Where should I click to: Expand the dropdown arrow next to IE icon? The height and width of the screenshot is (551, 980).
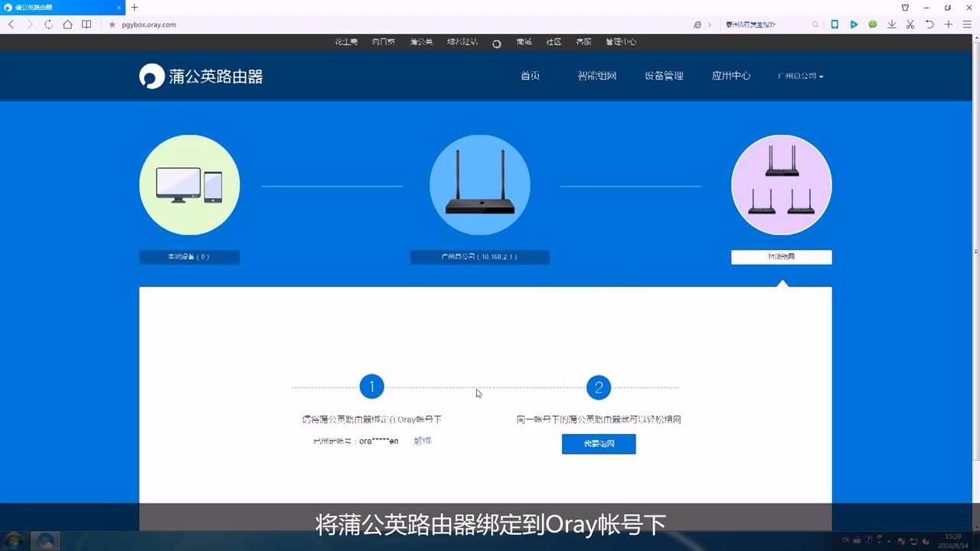pyautogui.click(x=709, y=24)
